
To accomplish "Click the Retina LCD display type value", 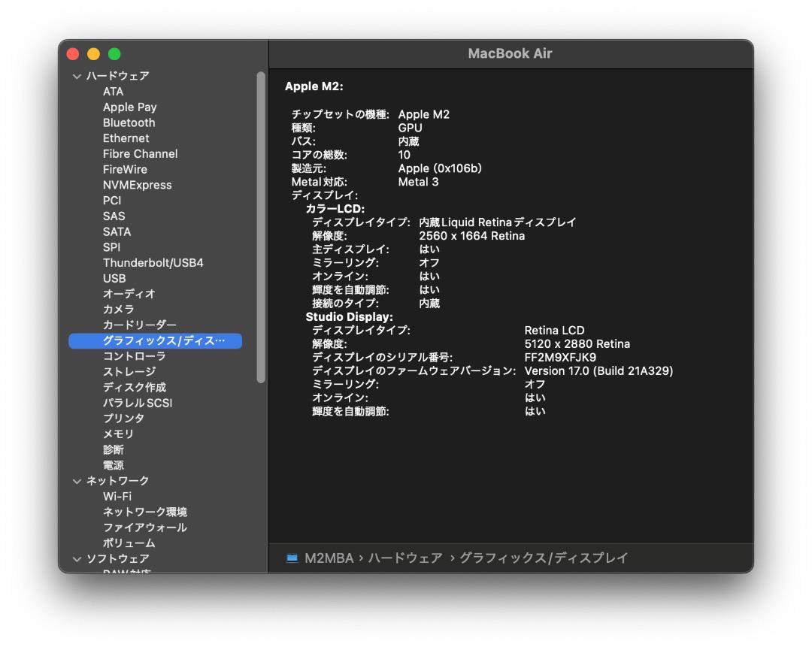I will click(554, 331).
